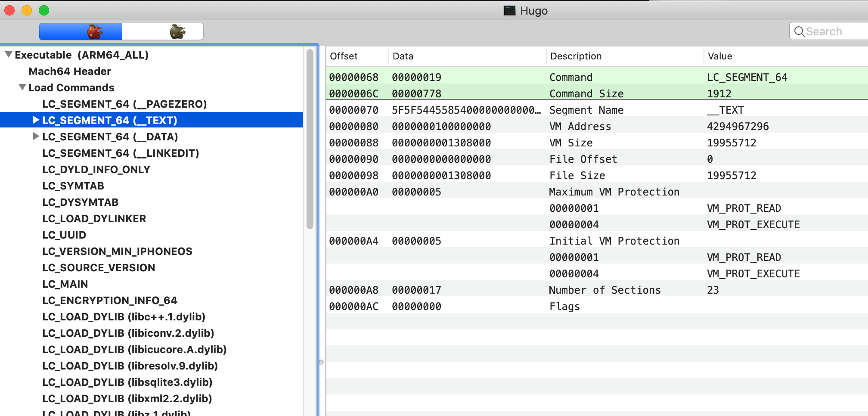Viewport: 868px width, 416px height.
Task: Click VM_PROT_EXECUTE under Maximum VM Protection
Action: (753, 225)
